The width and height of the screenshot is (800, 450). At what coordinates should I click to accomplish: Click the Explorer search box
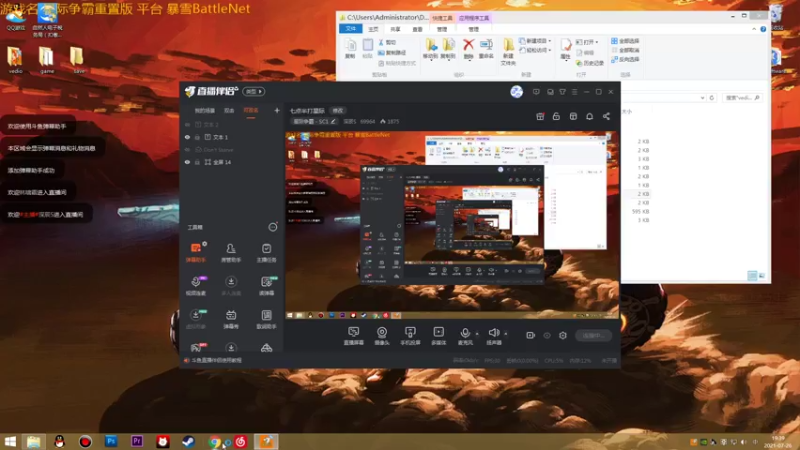(743, 97)
